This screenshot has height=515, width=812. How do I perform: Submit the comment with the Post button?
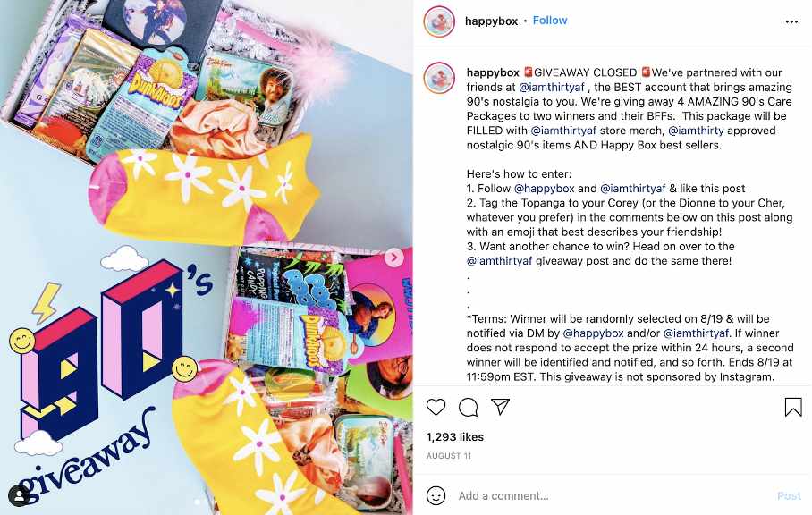click(x=789, y=496)
